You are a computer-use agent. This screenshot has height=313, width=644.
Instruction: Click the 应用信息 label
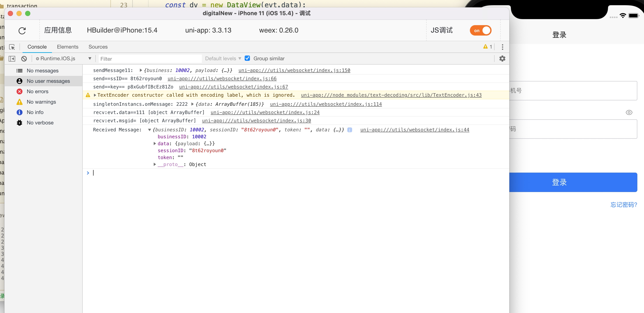coord(58,30)
